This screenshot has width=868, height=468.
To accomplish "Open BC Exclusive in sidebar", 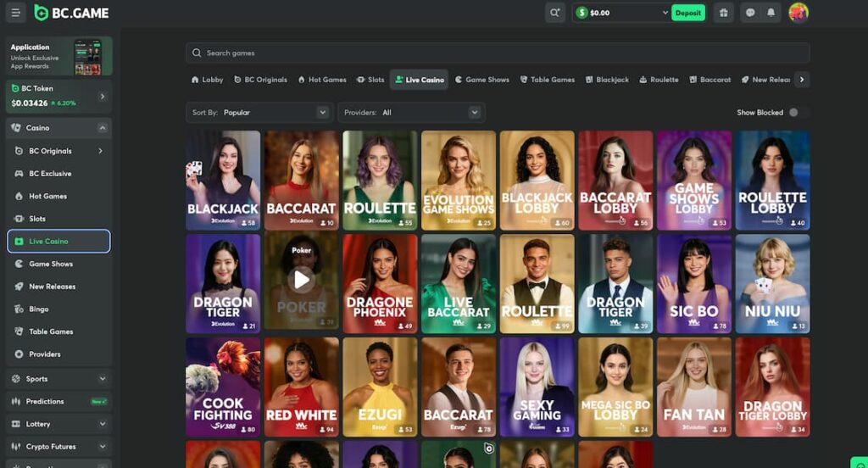I will coord(58,173).
